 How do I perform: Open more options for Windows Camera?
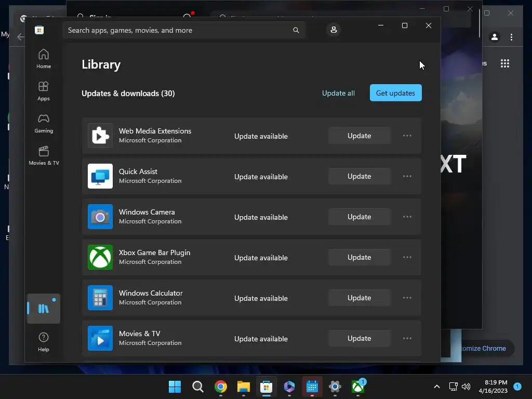coord(407,217)
